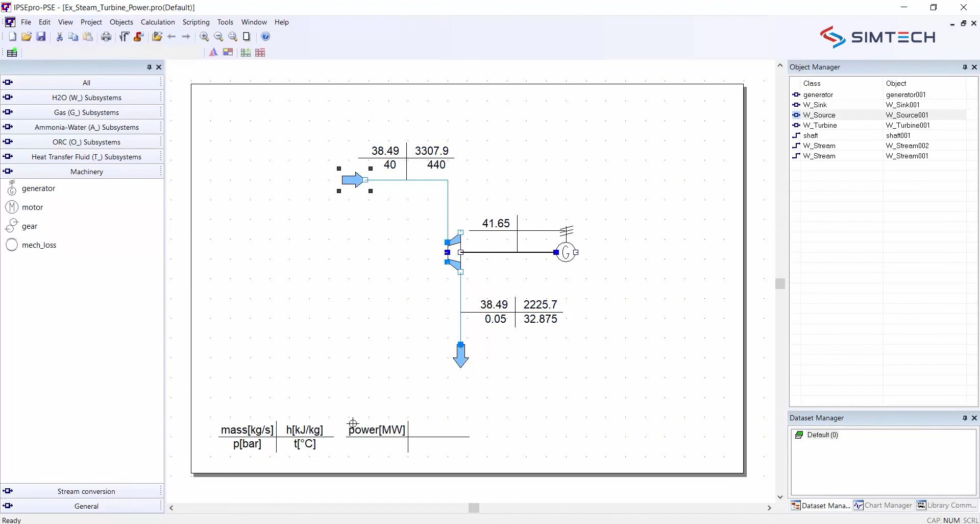Click the Open file folder icon
Viewport: 980px width, 524px height.
tap(27, 37)
